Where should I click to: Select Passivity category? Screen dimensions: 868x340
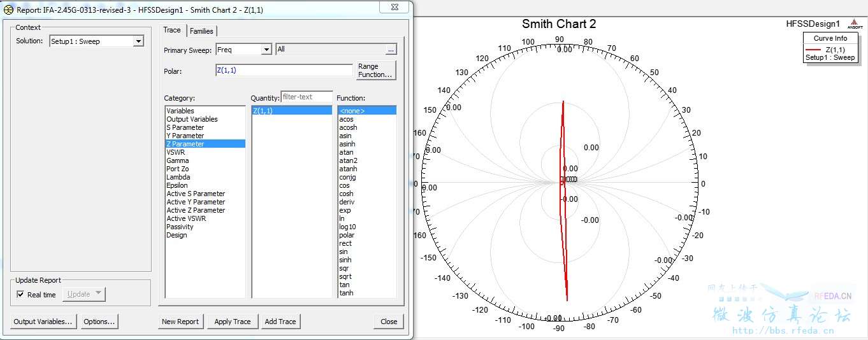click(x=204, y=227)
